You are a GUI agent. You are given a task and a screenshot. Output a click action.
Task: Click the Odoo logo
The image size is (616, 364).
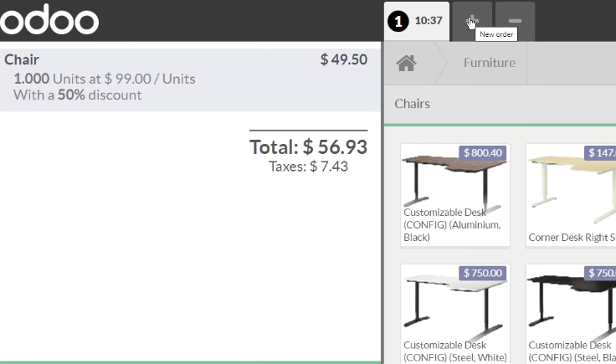[49, 19]
